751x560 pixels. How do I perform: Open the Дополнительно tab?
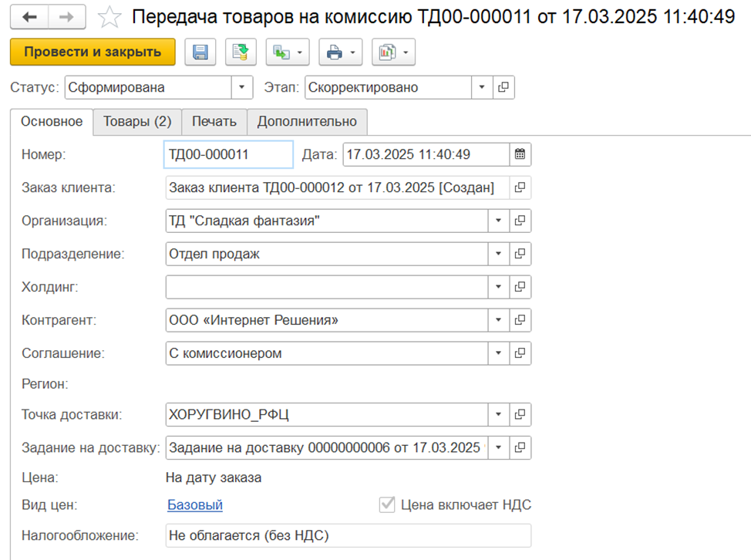[x=307, y=122]
